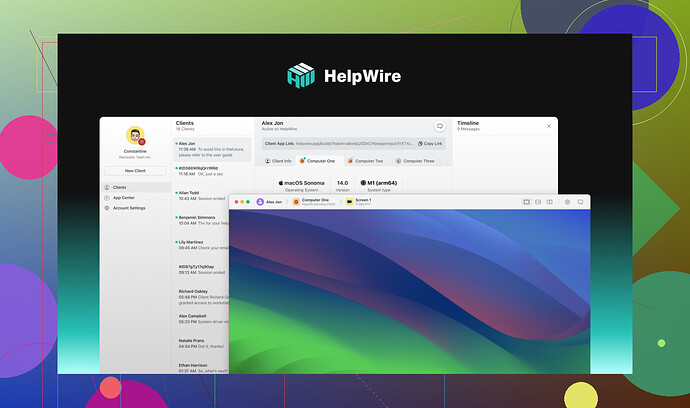The image size is (690, 408).
Task: Close the Timeline panel
Action: coord(549,126)
